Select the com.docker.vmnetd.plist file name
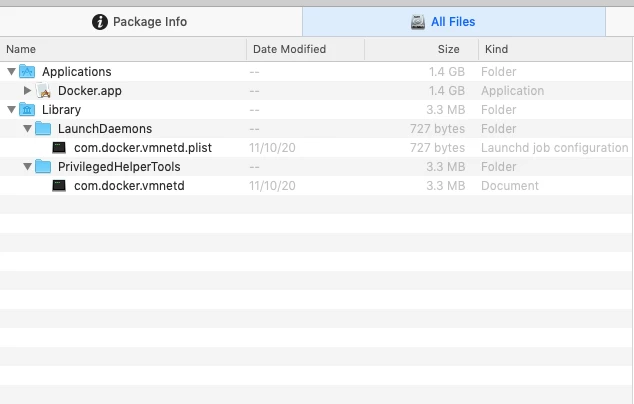The image size is (634, 404). pyautogui.click(x=143, y=148)
